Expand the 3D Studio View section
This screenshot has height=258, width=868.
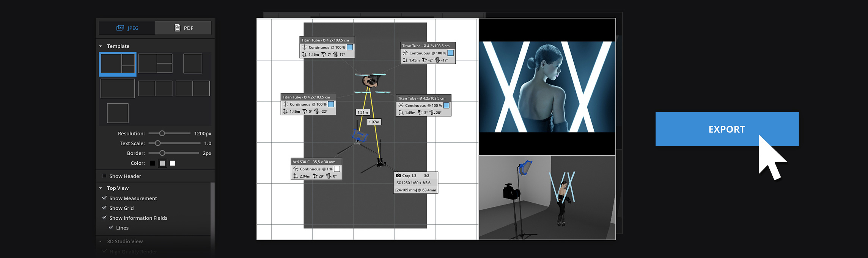pos(101,241)
